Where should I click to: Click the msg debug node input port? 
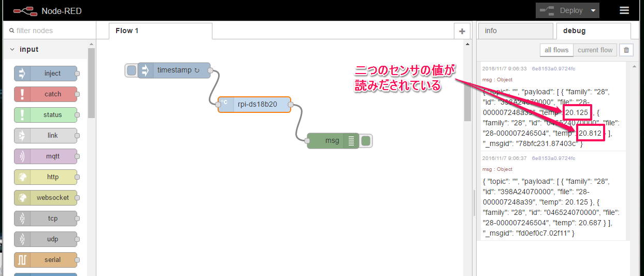point(307,140)
